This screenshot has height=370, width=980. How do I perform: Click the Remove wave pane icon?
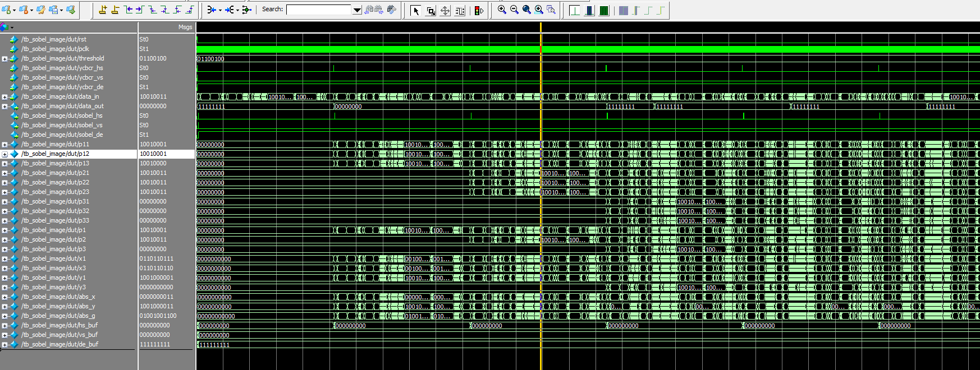pyautogui.click(x=24, y=10)
